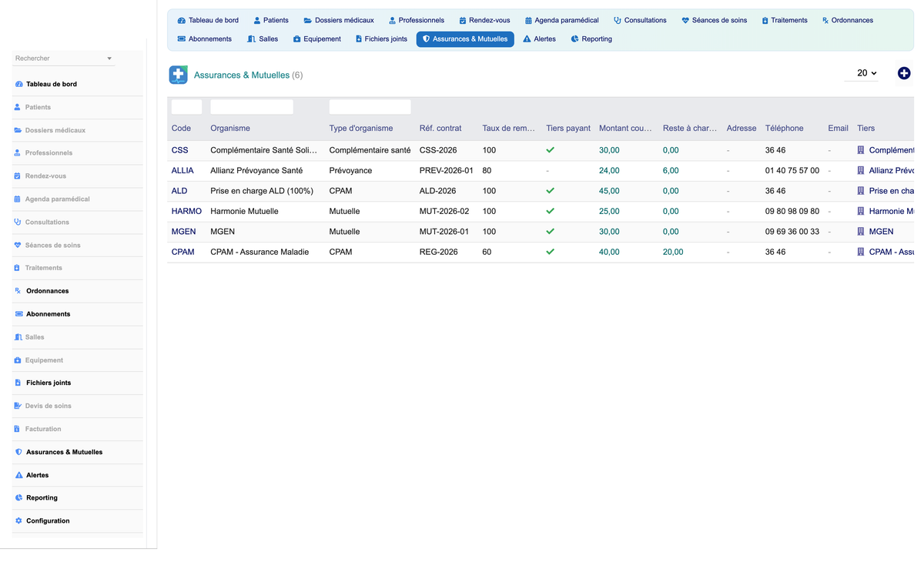The width and height of the screenshot is (924, 572).
Task: Click phone number 01 40 75 57 00
Action: (792, 170)
